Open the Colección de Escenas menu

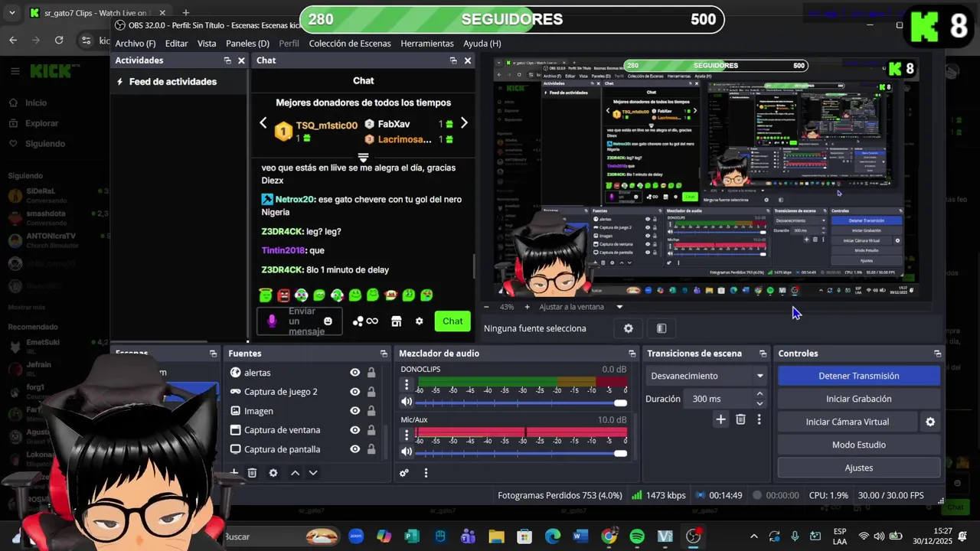pyautogui.click(x=350, y=44)
